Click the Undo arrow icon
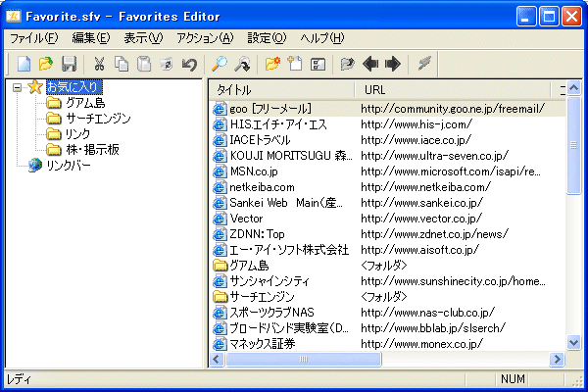Screen dimensions: 588x392 tap(189, 64)
